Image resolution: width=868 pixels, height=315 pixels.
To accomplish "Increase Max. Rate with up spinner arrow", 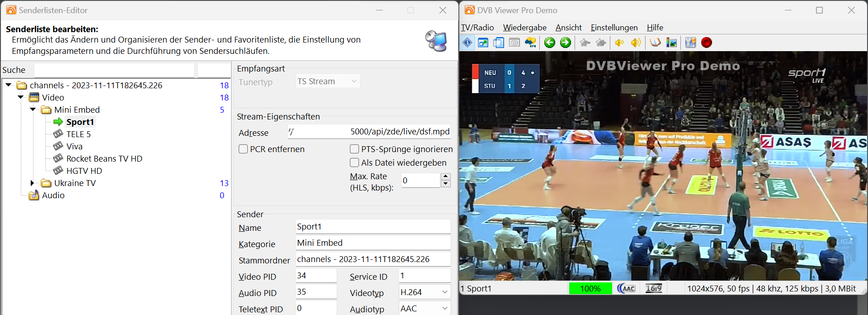I will click(x=446, y=177).
